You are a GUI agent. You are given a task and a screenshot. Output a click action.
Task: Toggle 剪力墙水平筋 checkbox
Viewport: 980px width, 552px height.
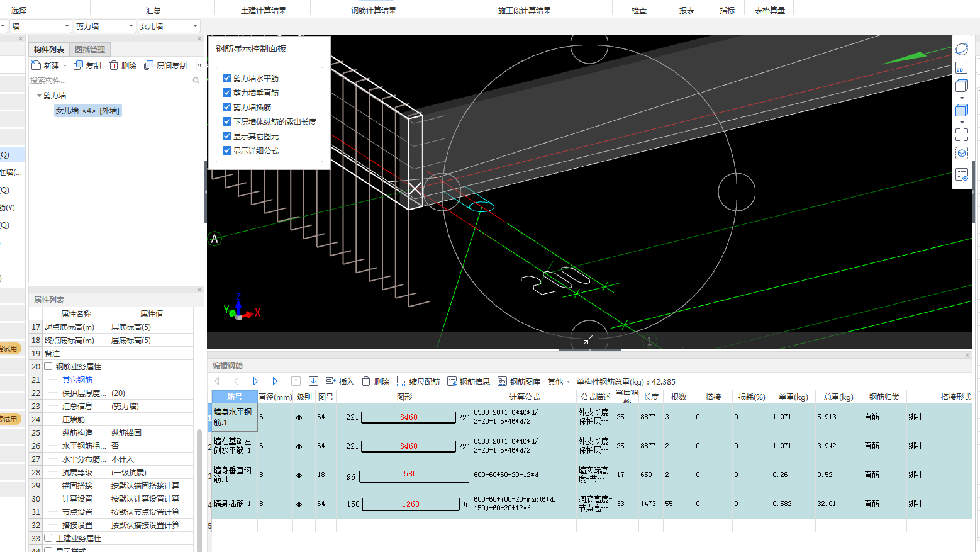(x=227, y=78)
